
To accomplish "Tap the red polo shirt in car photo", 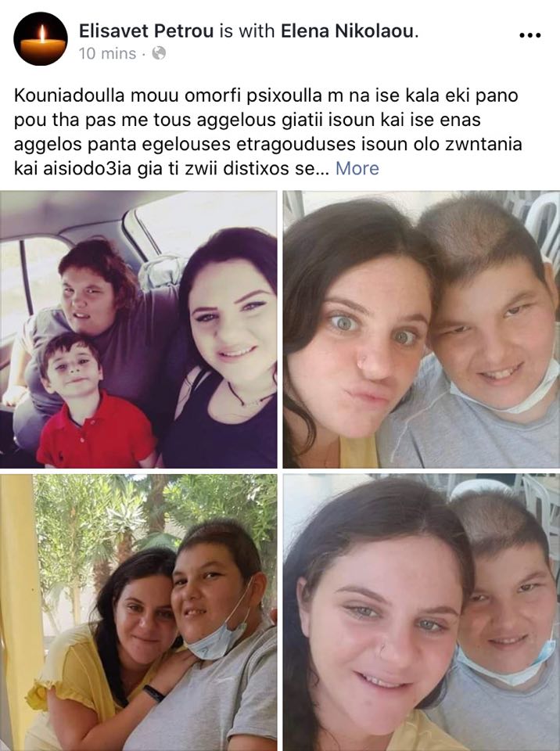I will [x=95, y=431].
